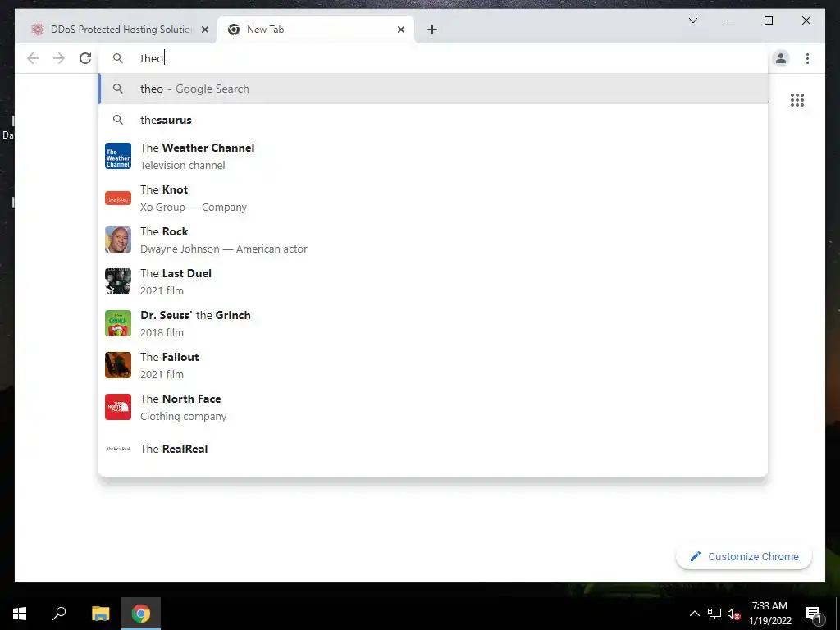Image resolution: width=840 pixels, height=630 pixels.
Task: Maximize the Chrome window
Action: click(x=768, y=21)
